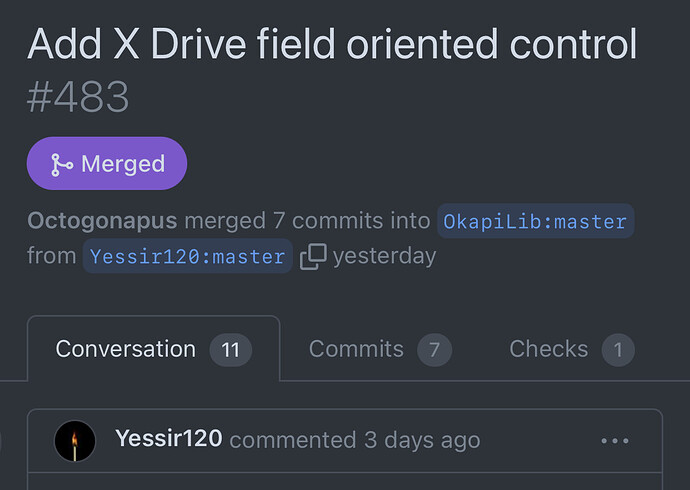Copy the head branch name icon
The width and height of the screenshot is (690, 490).
coord(313,256)
